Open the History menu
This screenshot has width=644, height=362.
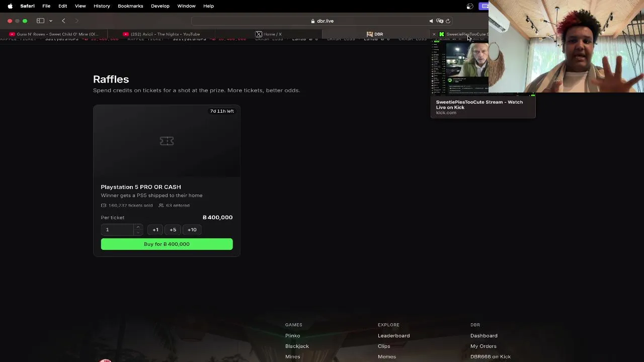coord(102,6)
